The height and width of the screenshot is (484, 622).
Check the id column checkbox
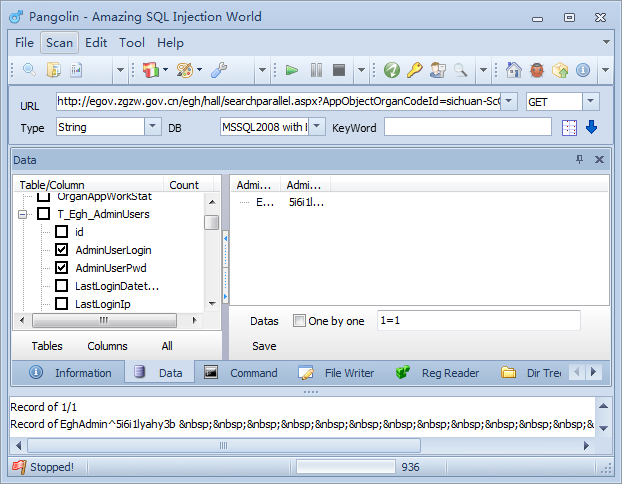coord(61,232)
